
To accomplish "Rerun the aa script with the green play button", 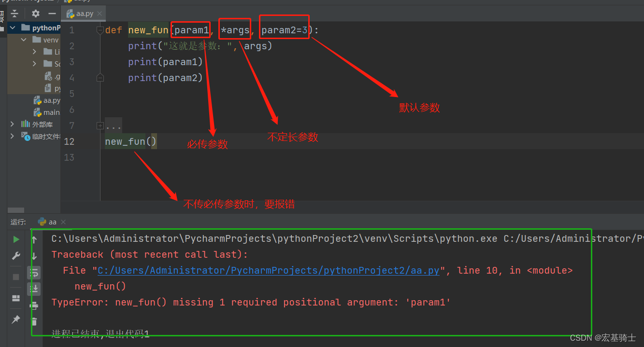I will coord(15,239).
